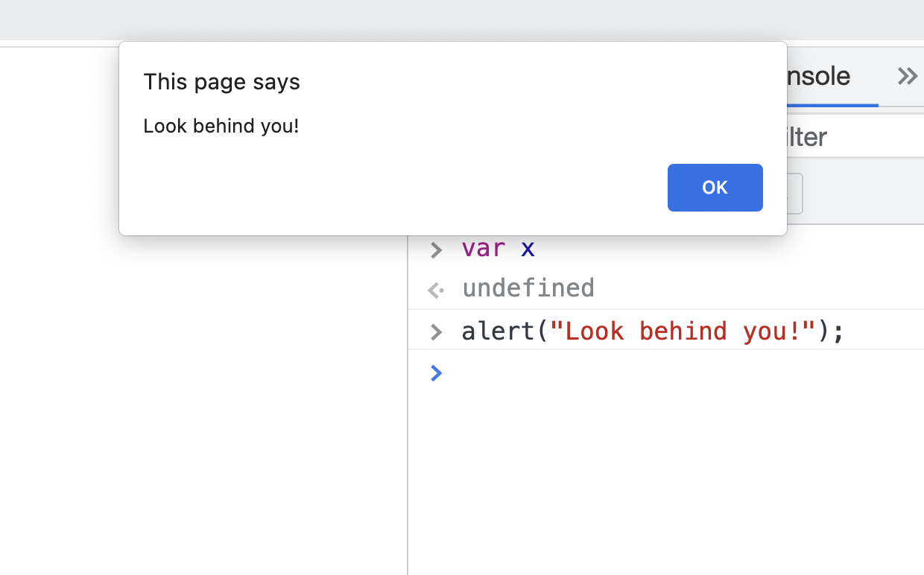924x575 pixels.
Task: Select the 'var x' console entry
Action: click(x=498, y=248)
